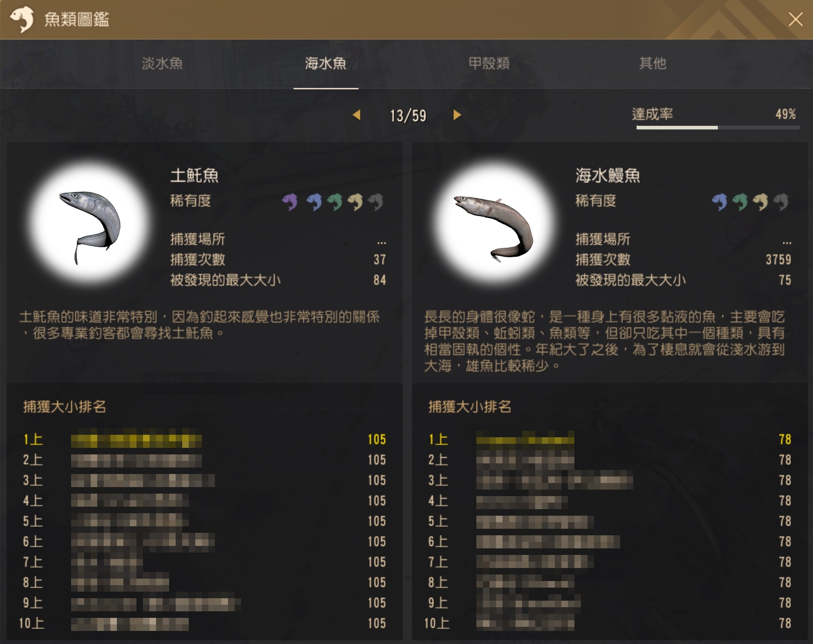Expand 捕獲場所 ellipsis for 土魠魚
This screenshot has width=813, height=644.
[382, 243]
